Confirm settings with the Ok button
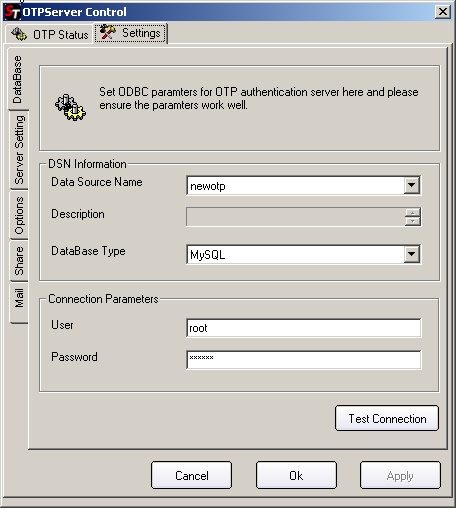This screenshot has width=456, height=508. pos(296,475)
